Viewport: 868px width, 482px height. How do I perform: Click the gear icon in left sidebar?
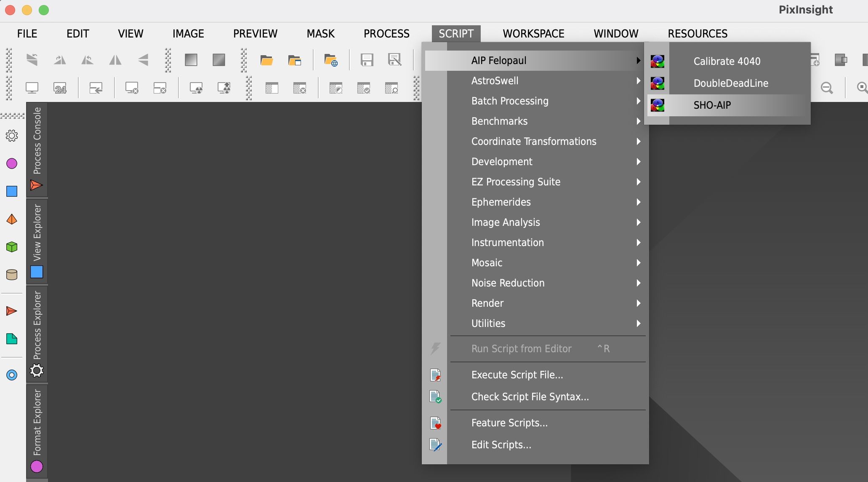[x=12, y=136]
